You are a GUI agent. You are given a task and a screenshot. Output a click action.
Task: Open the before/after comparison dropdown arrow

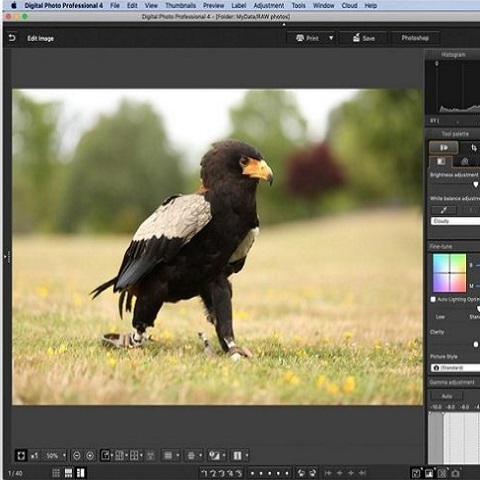coord(247,455)
